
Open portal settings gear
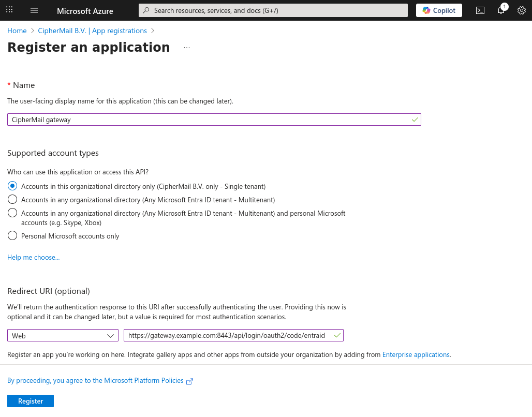click(521, 10)
